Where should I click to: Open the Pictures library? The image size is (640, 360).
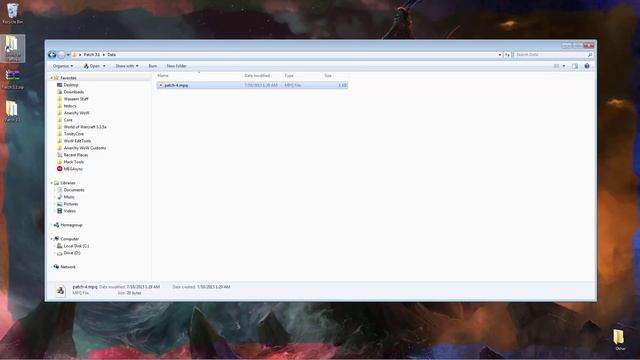coord(71,204)
